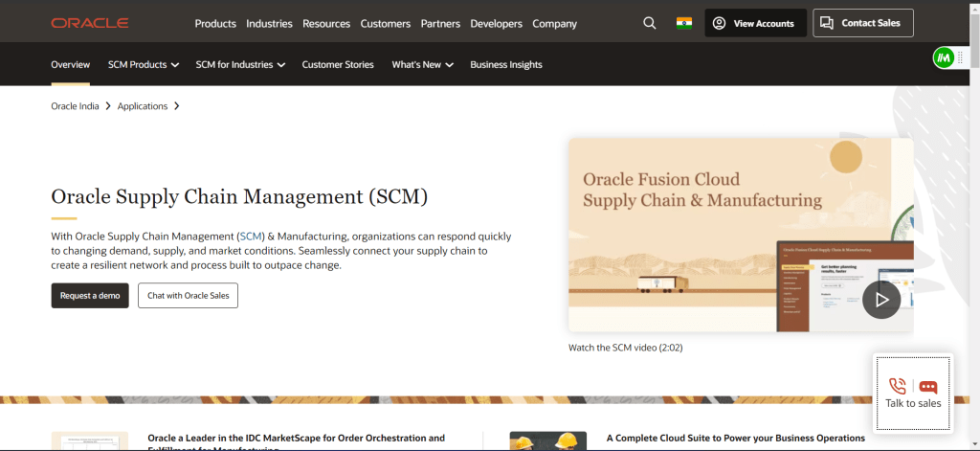
Task: Open the Company menu
Action: [554, 24]
